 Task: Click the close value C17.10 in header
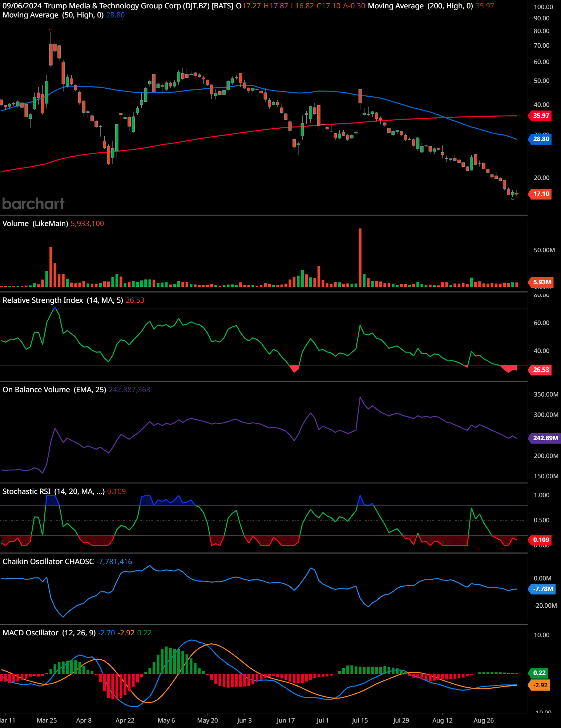328,6
